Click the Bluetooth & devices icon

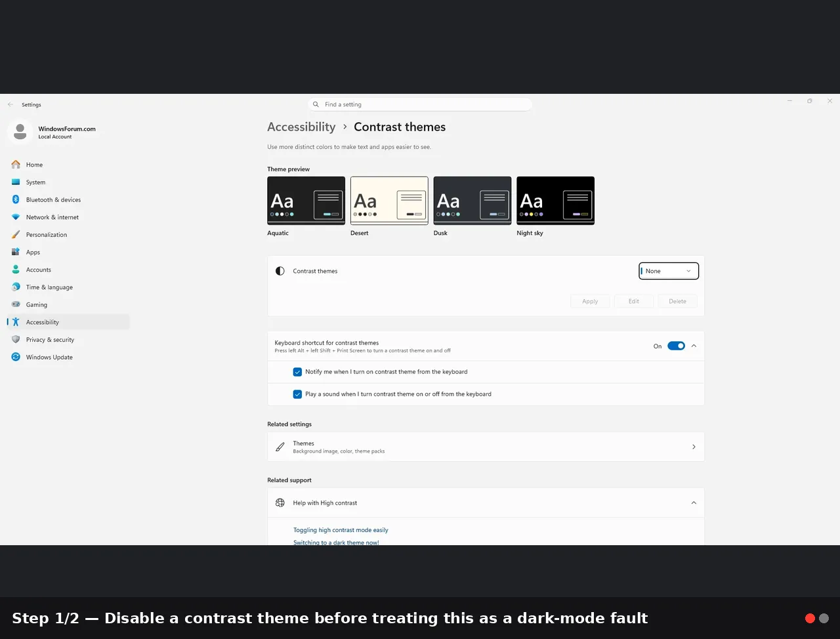(x=16, y=199)
